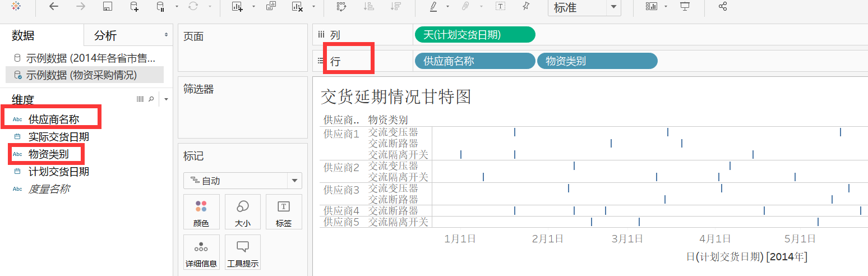Click the axis title 日(计划交货日期) [2014年]
The image size is (868, 276).
click(747, 256)
